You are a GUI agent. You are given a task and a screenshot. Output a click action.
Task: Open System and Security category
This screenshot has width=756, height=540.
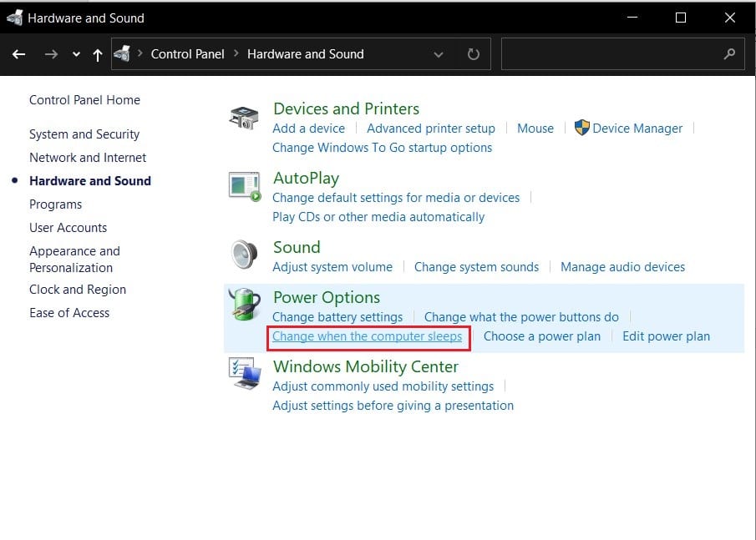click(84, 134)
